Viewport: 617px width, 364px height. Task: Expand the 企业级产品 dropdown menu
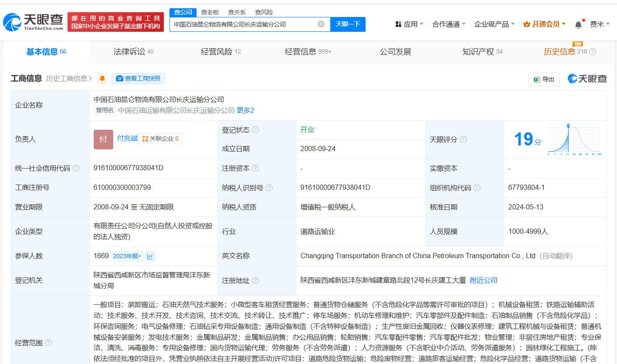pyautogui.click(x=495, y=24)
